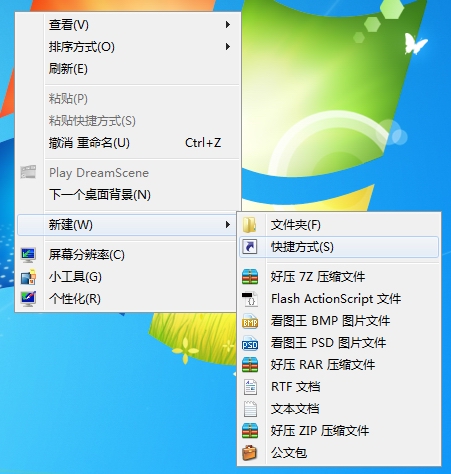451x474 pixels.
Task: Create a 好压 ZIP 压缩文件
Action: coord(339,431)
